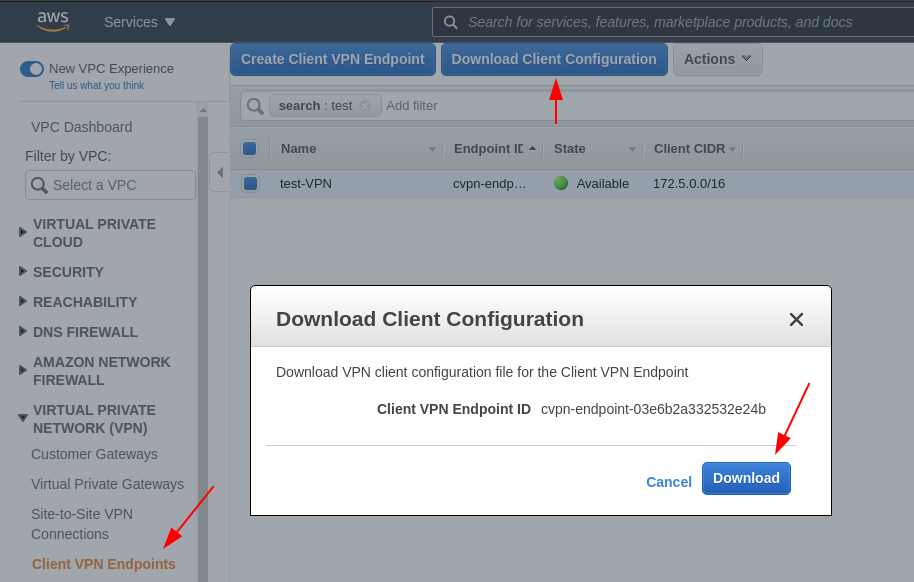The height and width of the screenshot is (582, 914).
Task: Open the Client CIDR column dropdown arrow
Action: [732, 149]
